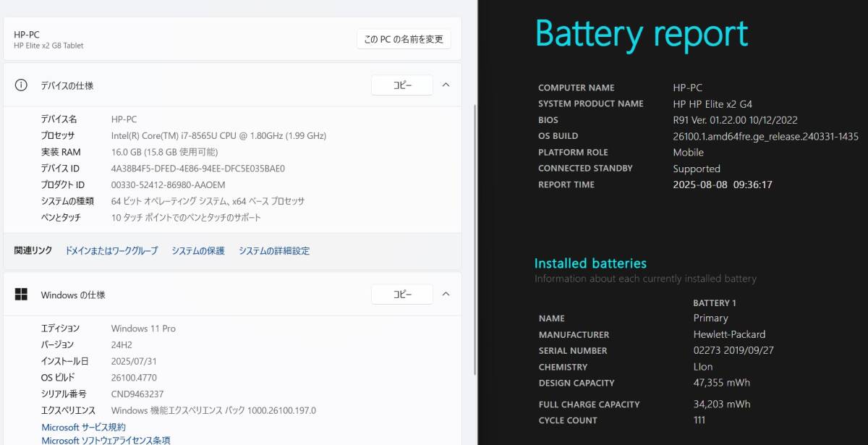
Task: Select the RAM value '16.0 GB (15.8 GB 使用可能)'
Action: click(164, 152)
